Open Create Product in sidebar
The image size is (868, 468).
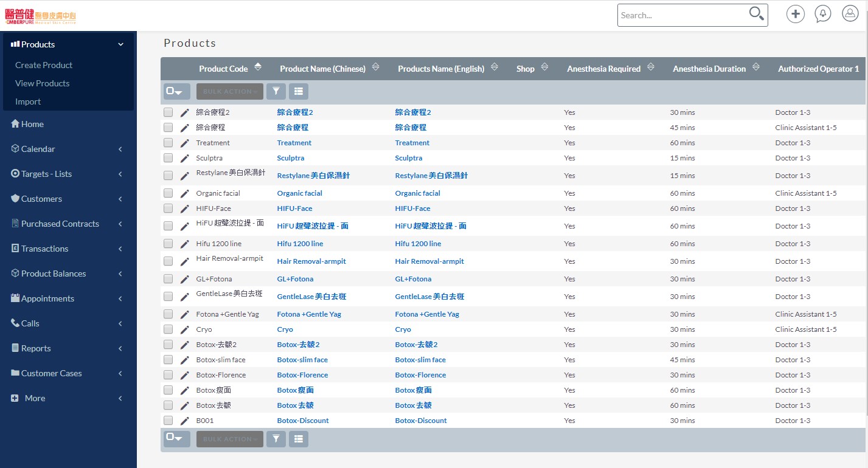pyautogui.click(x=44, y=65)
